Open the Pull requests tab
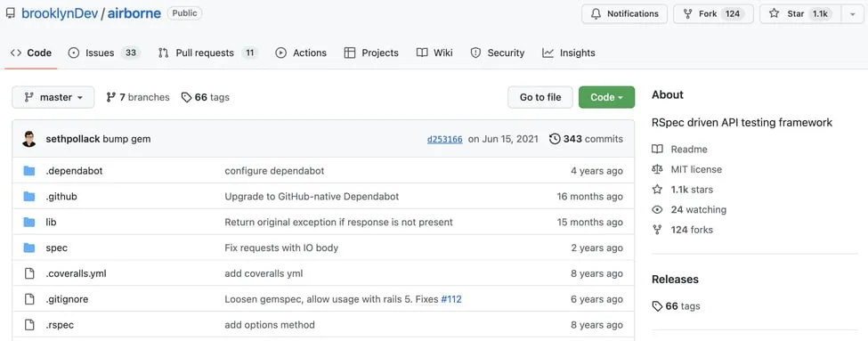This screenshot has width=868, height=341. click(x=207, y=53)
